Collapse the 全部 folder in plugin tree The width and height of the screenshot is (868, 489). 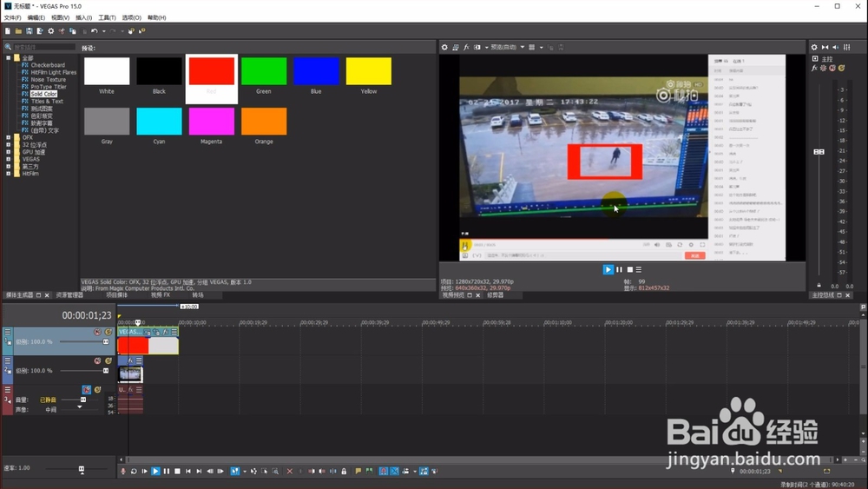9,57
